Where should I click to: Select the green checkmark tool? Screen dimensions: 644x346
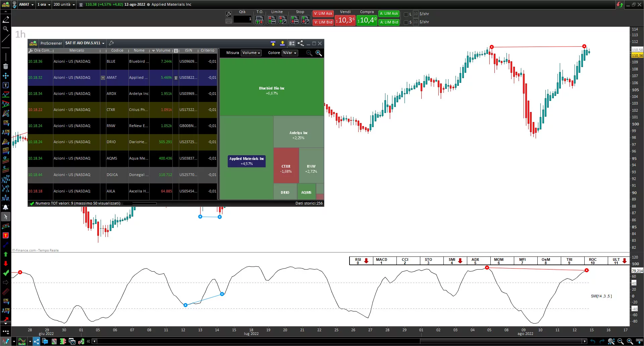(6, 273)
